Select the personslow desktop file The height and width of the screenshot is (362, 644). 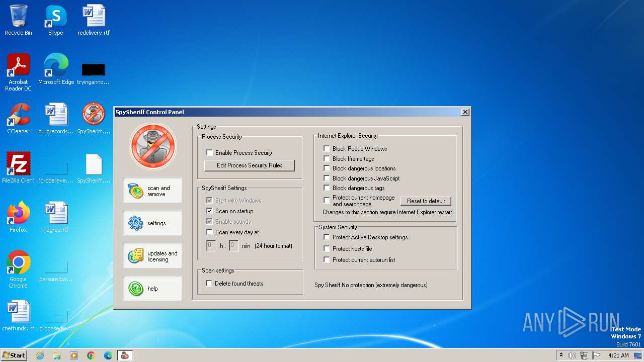point(56,271)
